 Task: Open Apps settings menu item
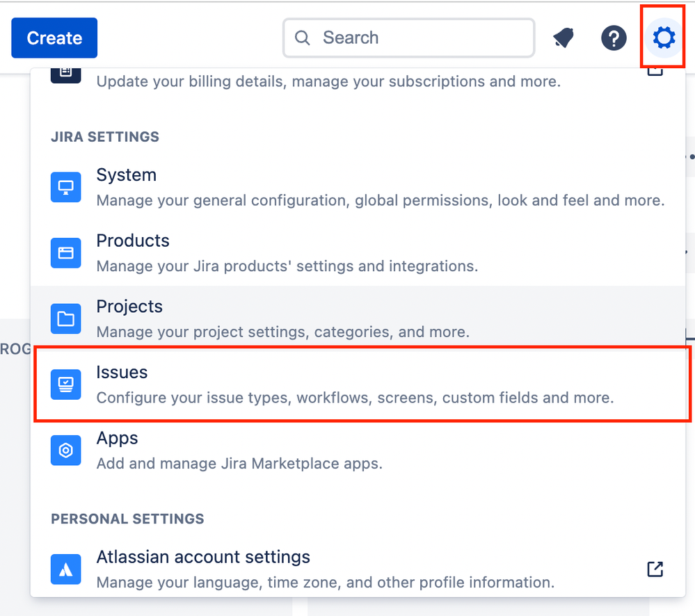pyautogui.click(x=358, y=450)
